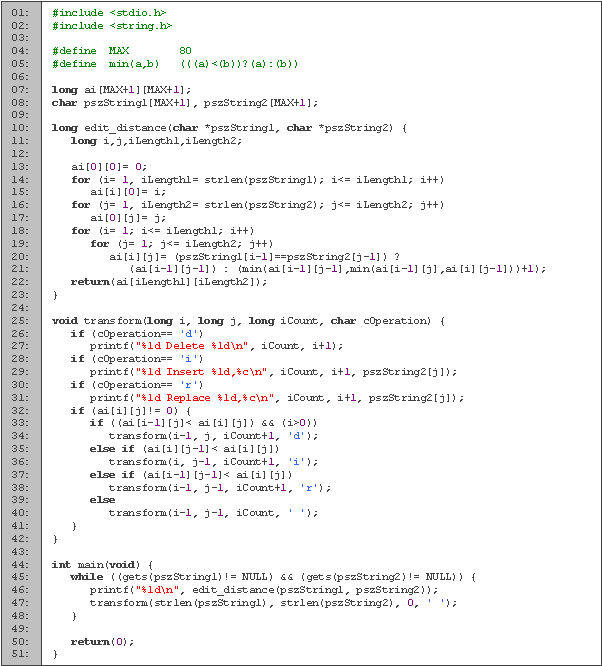This screenshot has height=666, width=602.
Task: Click the for loop with strlen(pszString2)
Action: pyautogui.click(x=258, y=205)
